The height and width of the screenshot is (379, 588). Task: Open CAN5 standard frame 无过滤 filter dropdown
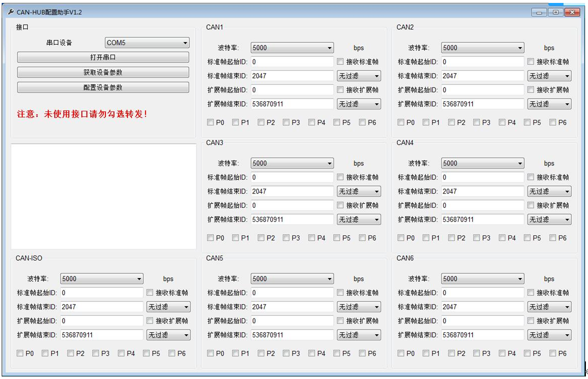click(359, 307)
